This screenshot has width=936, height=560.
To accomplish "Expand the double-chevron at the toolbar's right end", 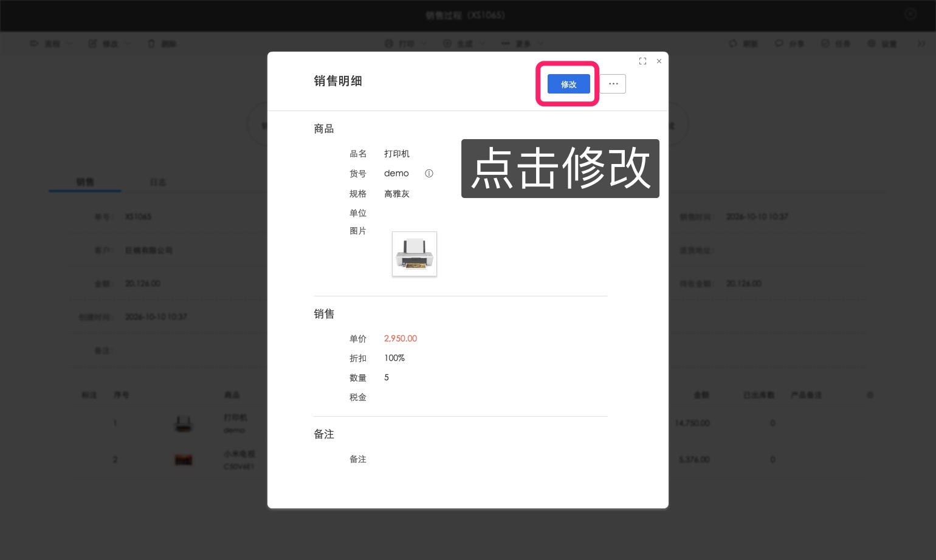I will (x=921, y=44).
